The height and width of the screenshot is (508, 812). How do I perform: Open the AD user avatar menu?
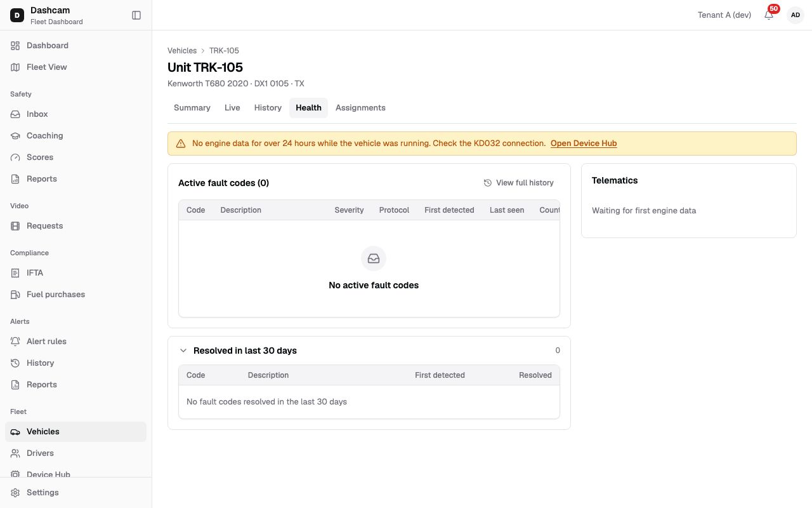point(796,15)
